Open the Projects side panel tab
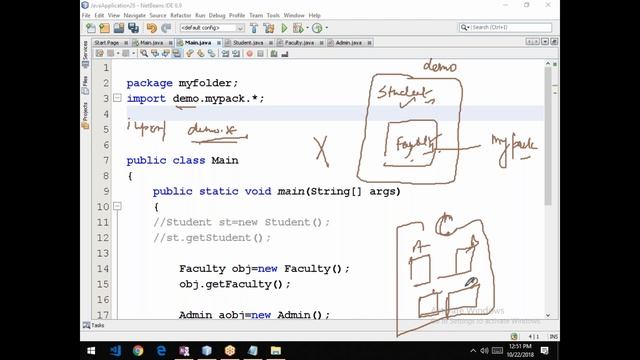Viewport: 640px width, 360px height. click(x=85, y=115)
